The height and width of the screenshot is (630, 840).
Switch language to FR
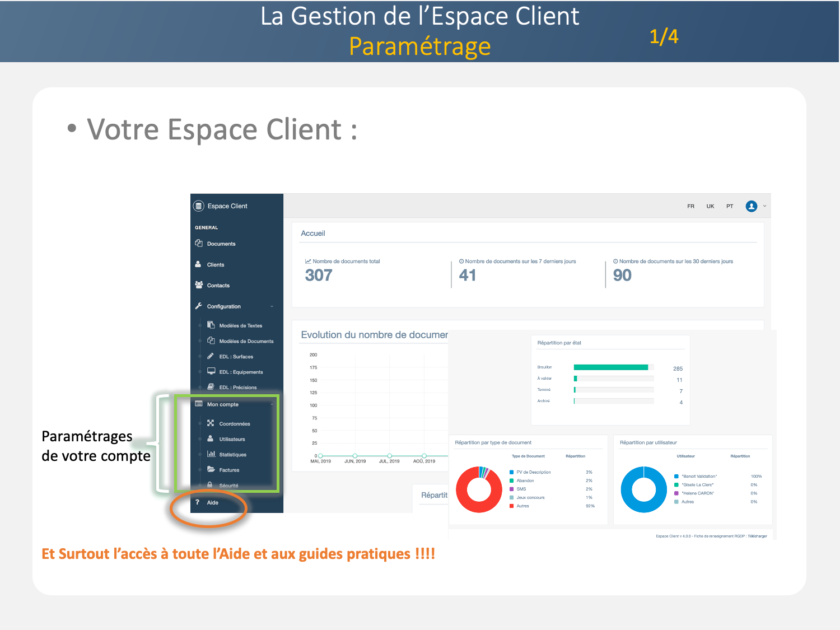pyautogui.click(x=690, y=206)
